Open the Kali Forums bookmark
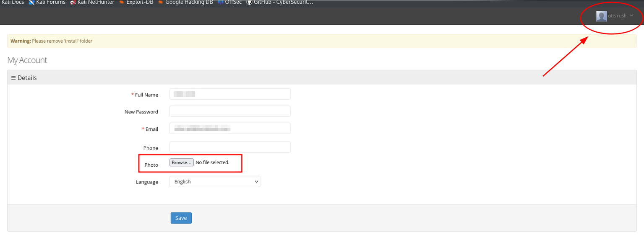The height and width of the screenshot is (250, 644). tap(47, 3)
